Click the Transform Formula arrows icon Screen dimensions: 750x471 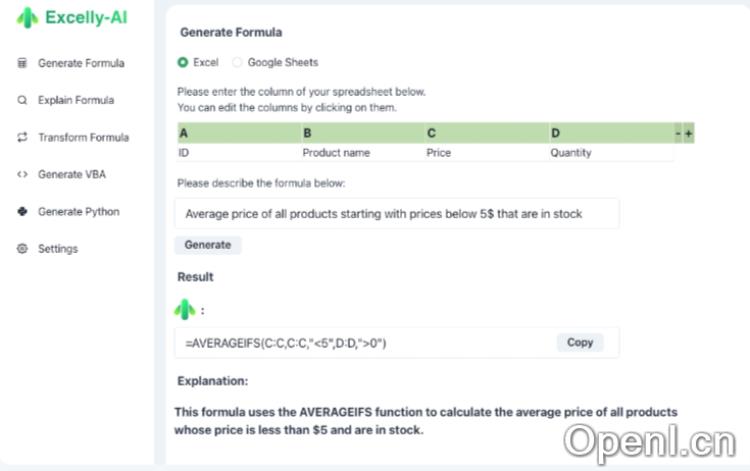pos(22,137)
